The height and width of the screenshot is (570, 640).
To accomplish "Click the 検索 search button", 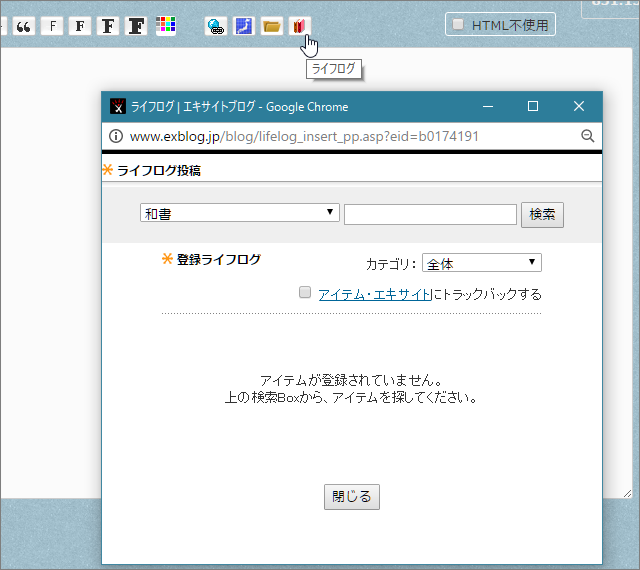I will pos(542,214).
